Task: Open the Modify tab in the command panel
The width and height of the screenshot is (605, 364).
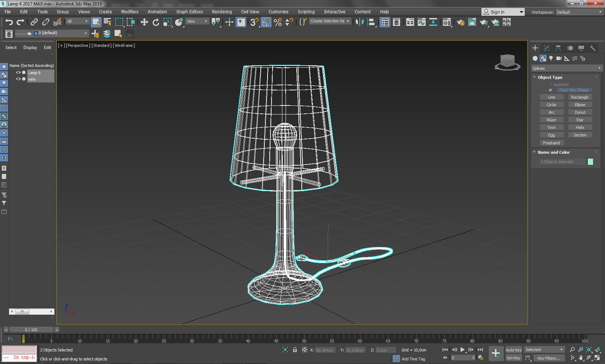Action: pyautogui.click(x=546, y=48)
